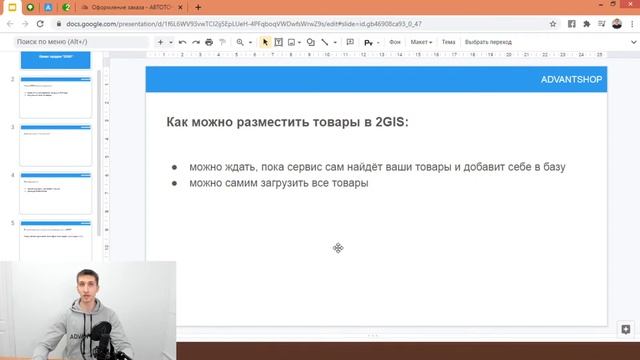Click bullet text 'можно самим загрузить все товары'
The image size is (640, 360).
click(x=279, y=183)
